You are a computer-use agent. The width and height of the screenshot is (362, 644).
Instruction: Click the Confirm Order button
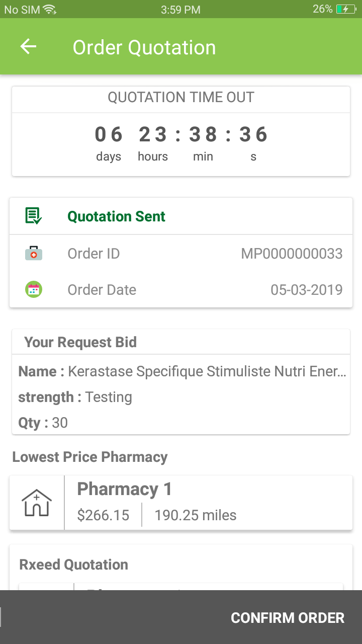pyautogui.click(x=288, y=618)
